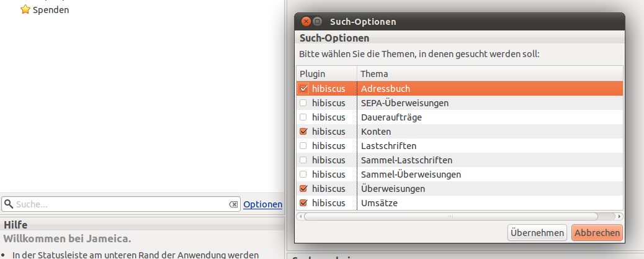This screenshot has width=644, height=259.
Task: Select the Sammel-Überweisungen topic text
Action: click(x=411, y=175)
